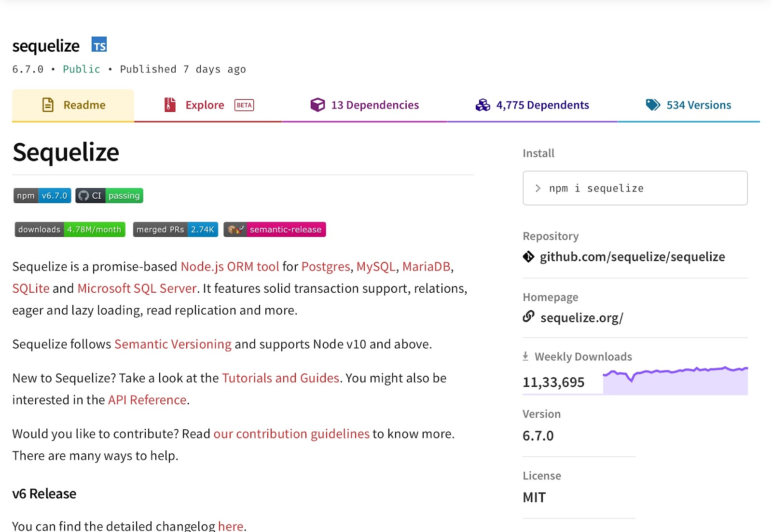The height and width of the screenshot is (532, 772).
Task: Click the BETA label badge
Action: click(x=244, y=105)
